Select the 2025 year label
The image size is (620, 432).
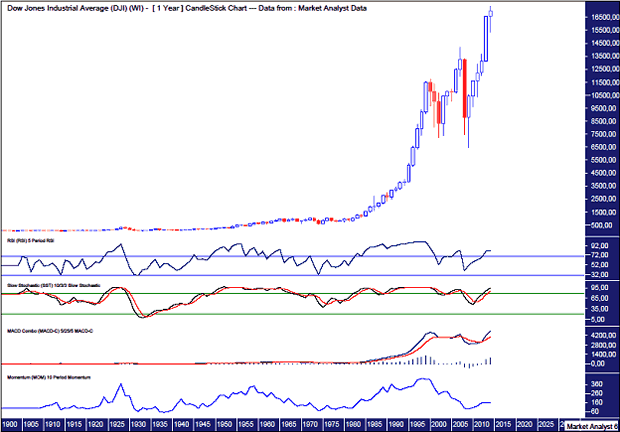tap(546, 424)
